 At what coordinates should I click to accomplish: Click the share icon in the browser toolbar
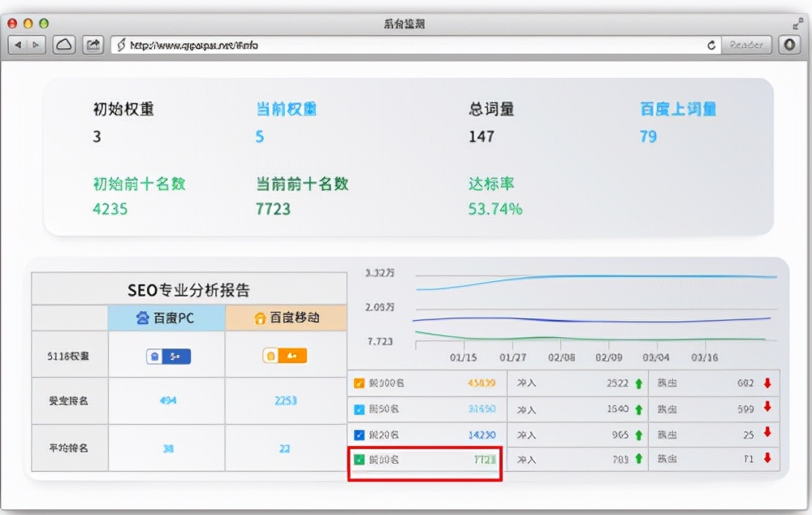(x=93, y=45)
